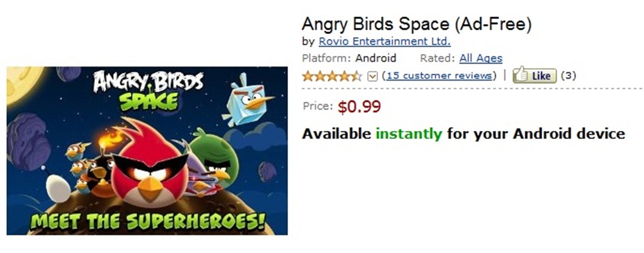This screenshot has height=253, width=644.
Task: Open the 15 customer reviews link
Action: [x=438, y=76]
